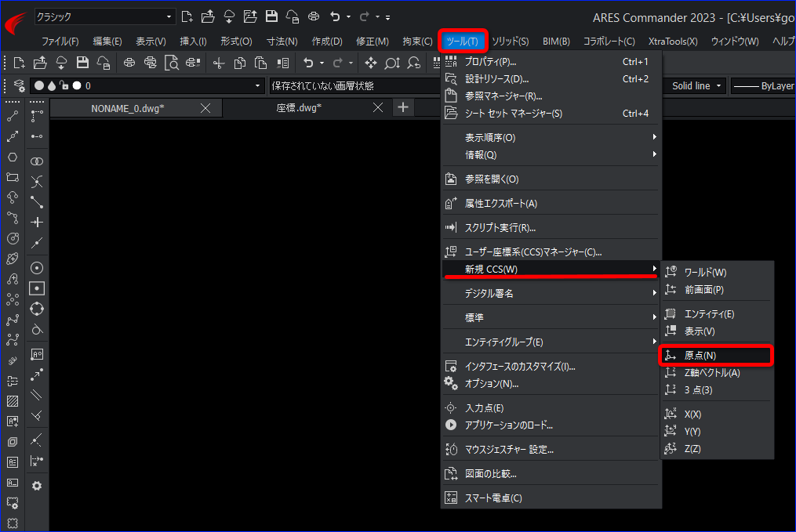Click the Save icon in the standard toolbar
This screenshot has width=796, height=532.
pos(82,63)
